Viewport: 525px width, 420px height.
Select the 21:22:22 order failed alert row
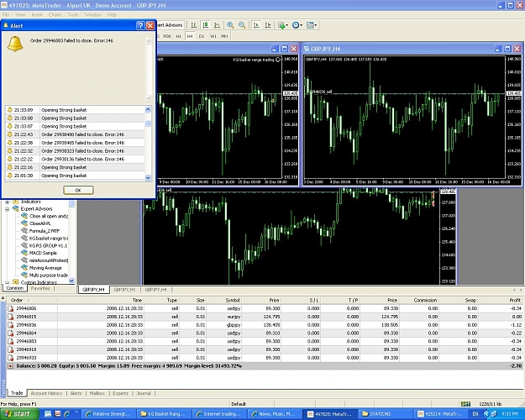(x=76, y=159)
